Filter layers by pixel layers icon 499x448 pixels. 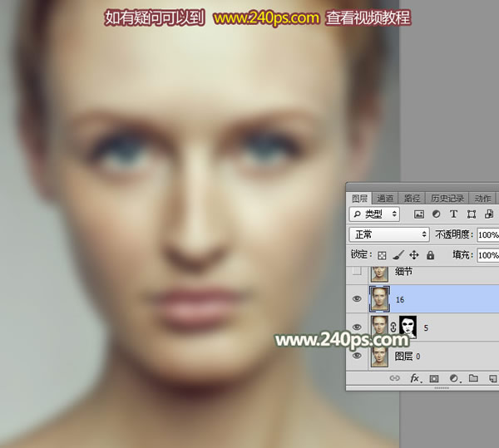pos(419,214)
